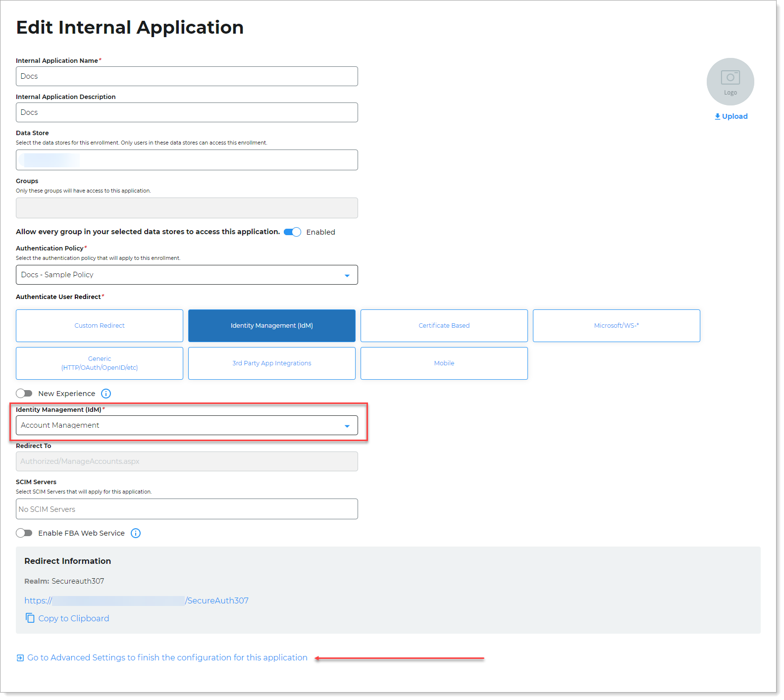Select the Certificate Based redirect option
The image size is (784, 700).
444,326
